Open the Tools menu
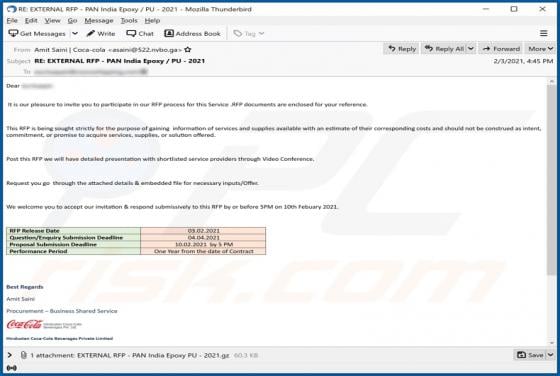The width and height of the screenshot is (560, 376). pos(129,21)
